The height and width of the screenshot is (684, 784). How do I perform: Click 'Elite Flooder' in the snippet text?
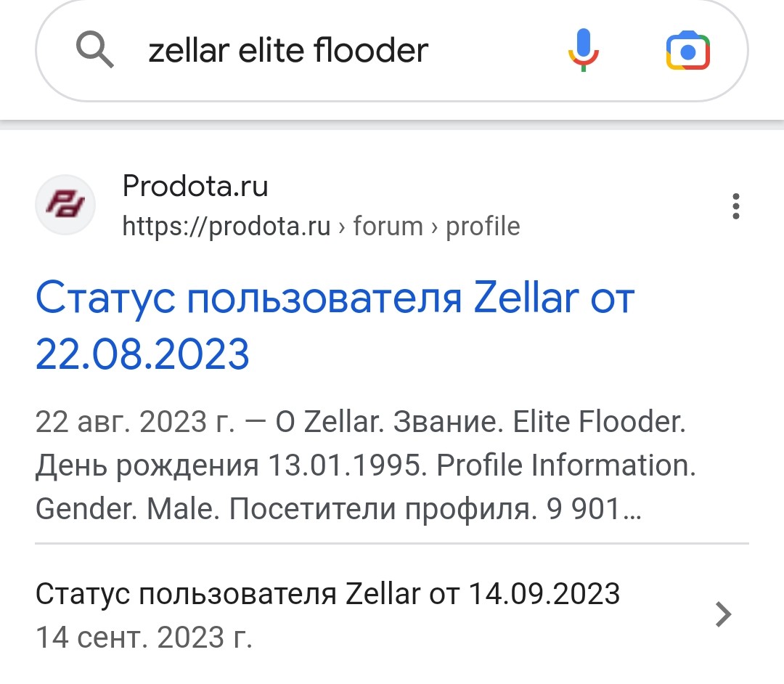(x=598, y=423)
